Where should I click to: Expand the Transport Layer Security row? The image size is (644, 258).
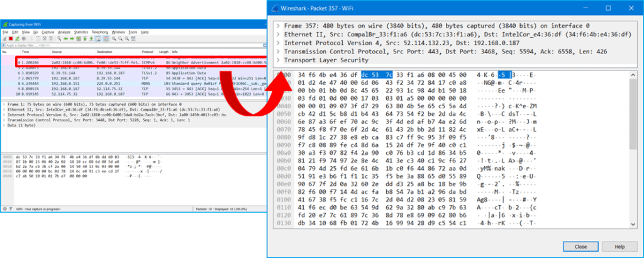point(278,60)
